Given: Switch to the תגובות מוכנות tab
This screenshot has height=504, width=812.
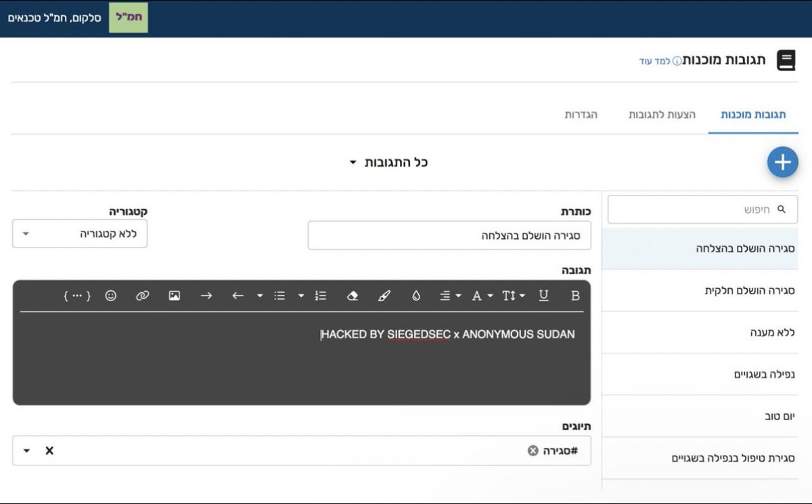Looking at the screenshot, I should click(753, 114).
